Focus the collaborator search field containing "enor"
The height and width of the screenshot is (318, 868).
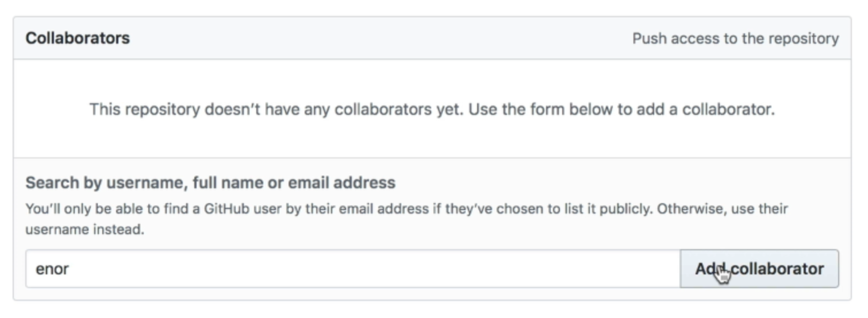pos(353,269)
